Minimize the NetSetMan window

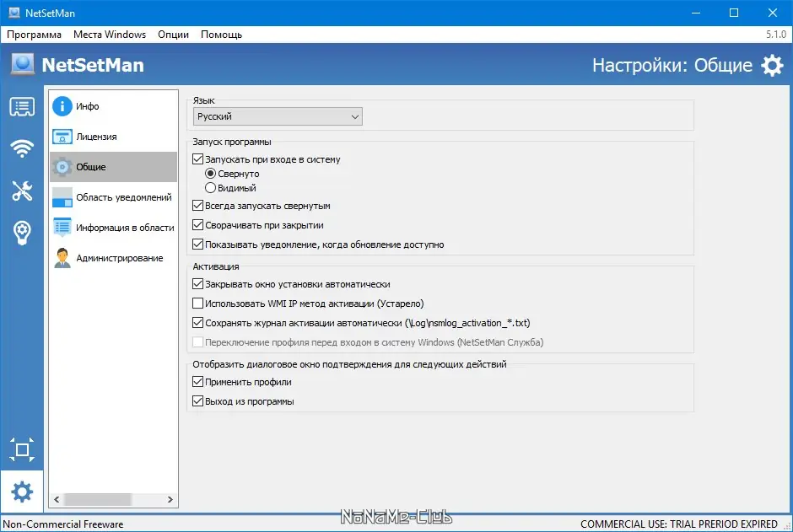pos(696,13)
